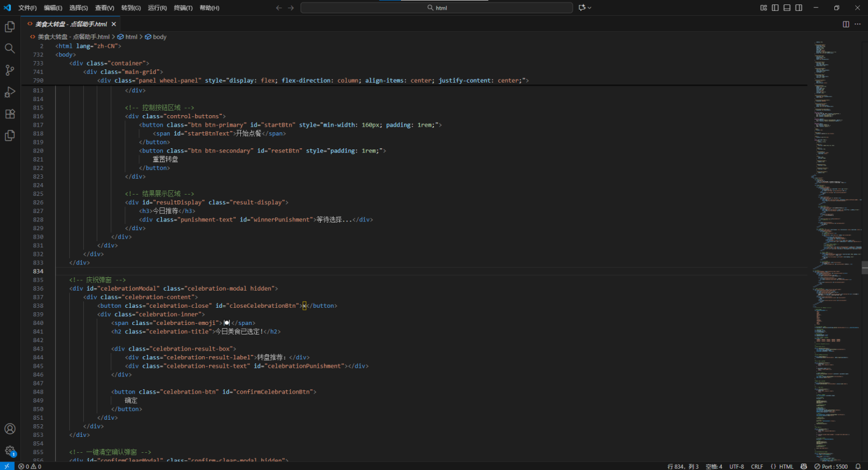868x470 pixels.
Task: Open the Accounts menu icon
Action: pos(10,429)
